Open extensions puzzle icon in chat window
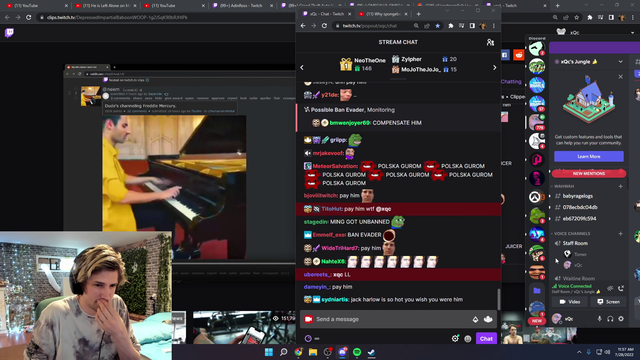The width and height of the screenshot is (640, 360). pos(451,26)
